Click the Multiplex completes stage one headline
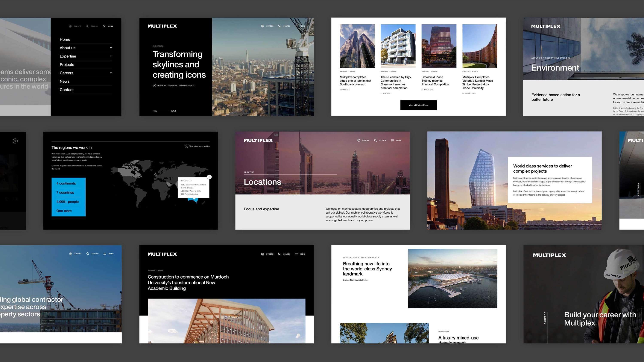Viewport: 644px width, 362px height. [355, 81]
